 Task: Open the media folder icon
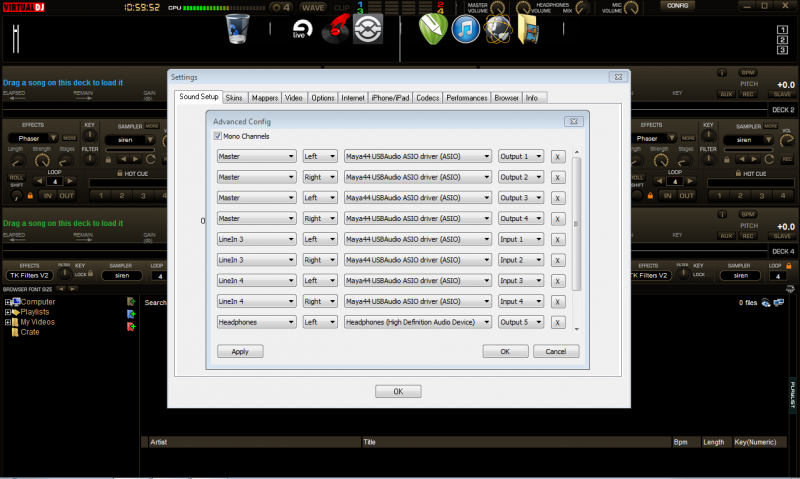[528, 29]
